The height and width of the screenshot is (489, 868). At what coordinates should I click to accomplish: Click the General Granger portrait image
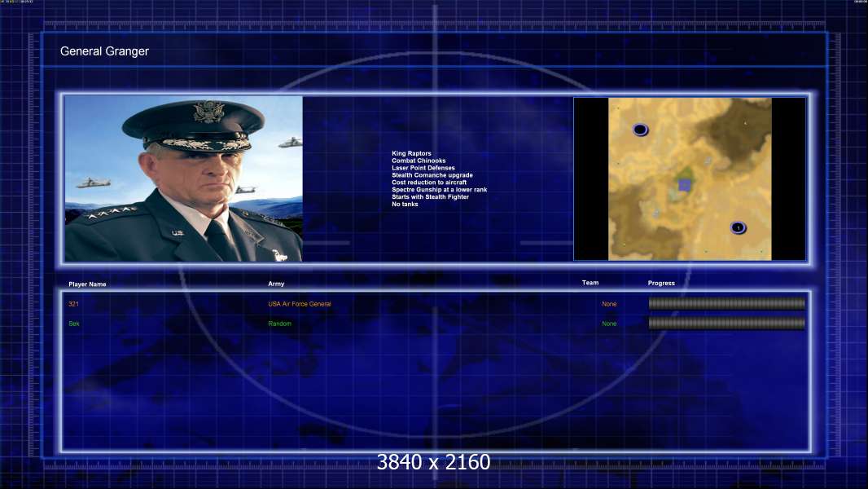183,178
